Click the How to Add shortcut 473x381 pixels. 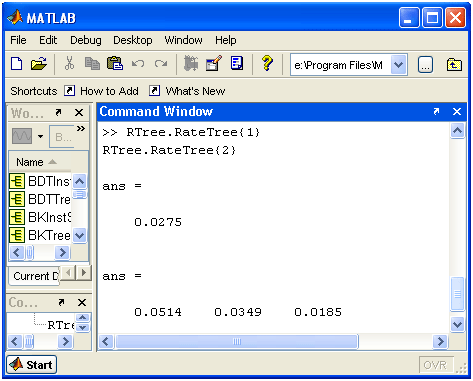101,91
